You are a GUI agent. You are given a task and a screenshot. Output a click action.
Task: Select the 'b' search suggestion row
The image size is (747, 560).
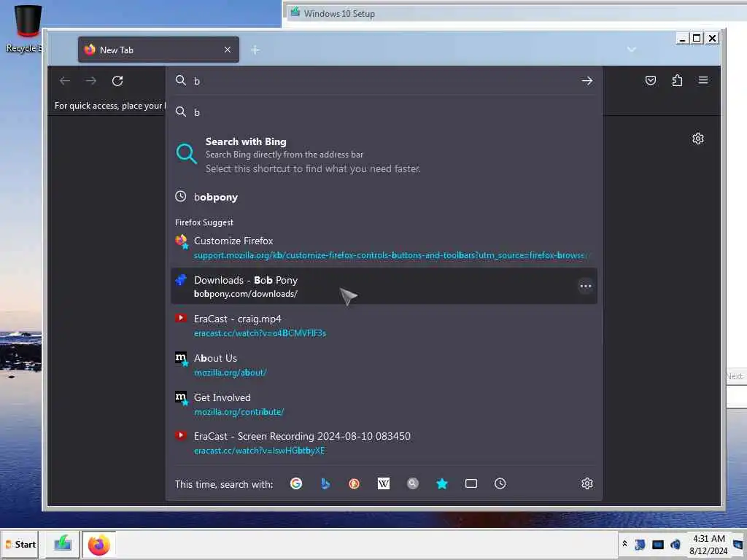pos(384,112)
